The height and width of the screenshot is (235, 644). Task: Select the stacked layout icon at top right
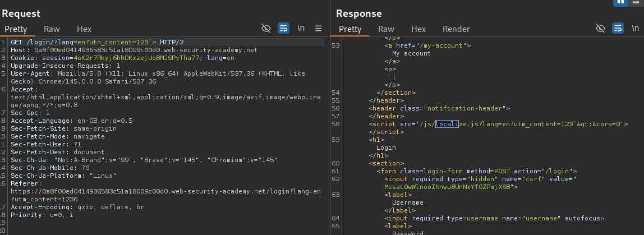coord(637,2)
